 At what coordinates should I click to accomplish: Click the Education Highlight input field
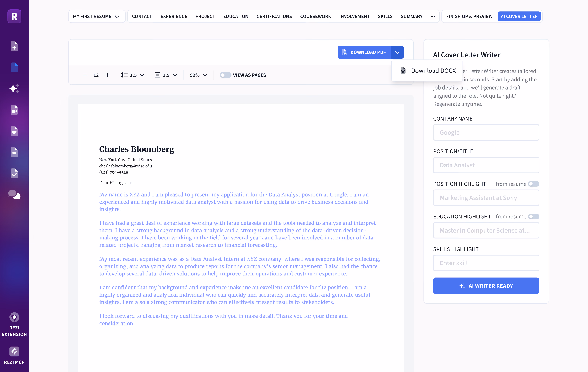coord(486,230)
